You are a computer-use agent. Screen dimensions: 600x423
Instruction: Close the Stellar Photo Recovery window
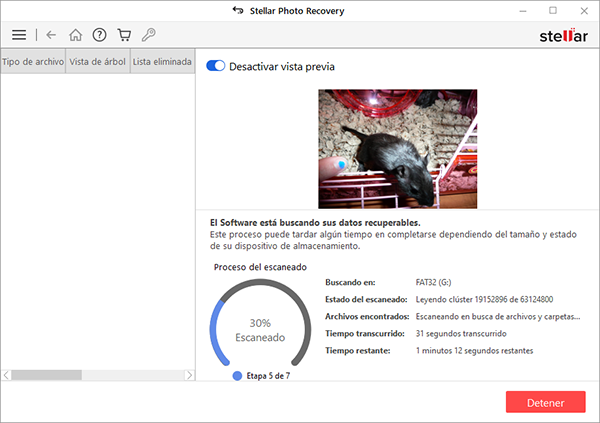point(584,11)
